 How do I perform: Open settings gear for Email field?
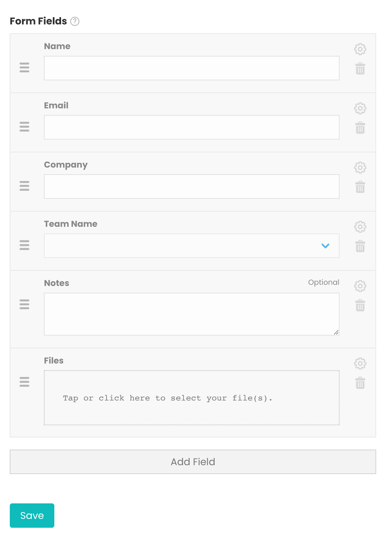[x=360, y=109]
